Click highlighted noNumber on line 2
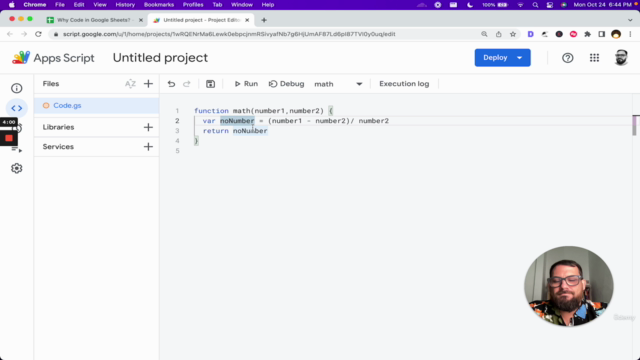The image size is (640, 360). pos(237,121)
